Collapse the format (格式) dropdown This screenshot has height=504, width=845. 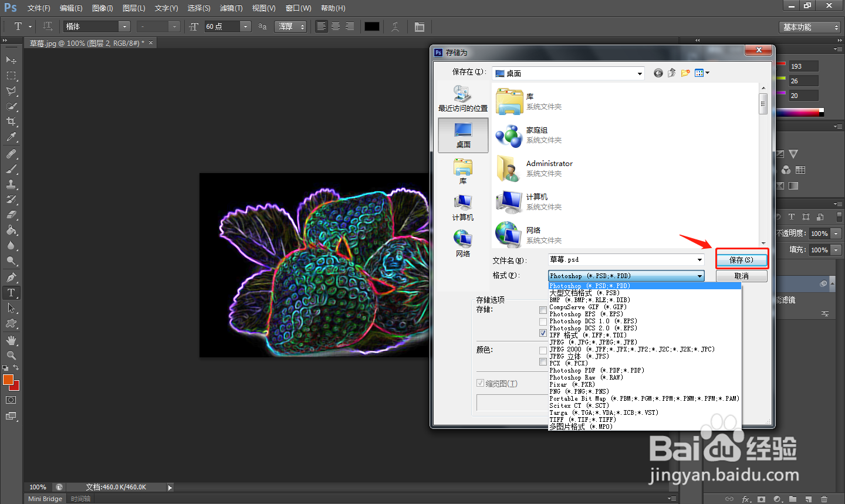coord(699,276)
